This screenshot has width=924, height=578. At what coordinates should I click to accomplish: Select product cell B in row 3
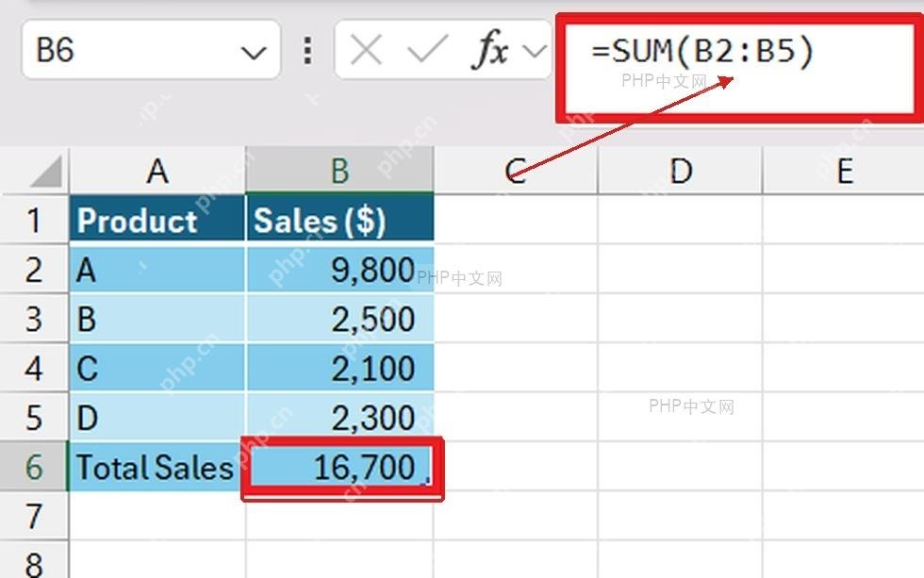157,319
